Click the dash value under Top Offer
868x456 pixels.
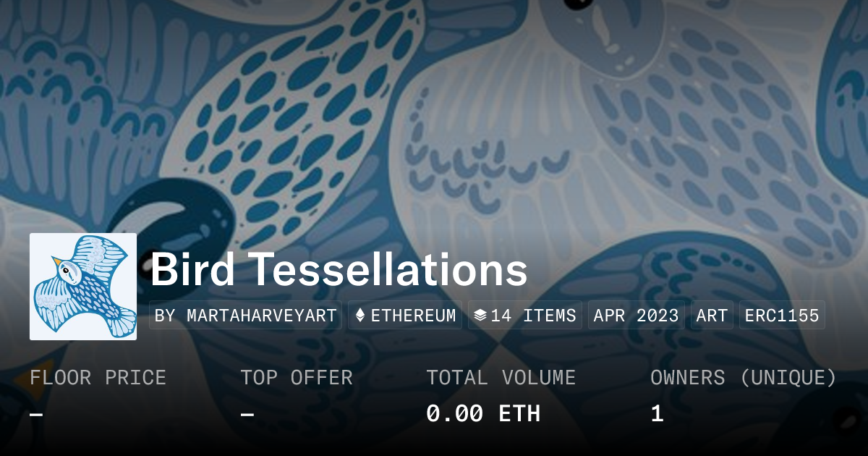tap(247, 414)
